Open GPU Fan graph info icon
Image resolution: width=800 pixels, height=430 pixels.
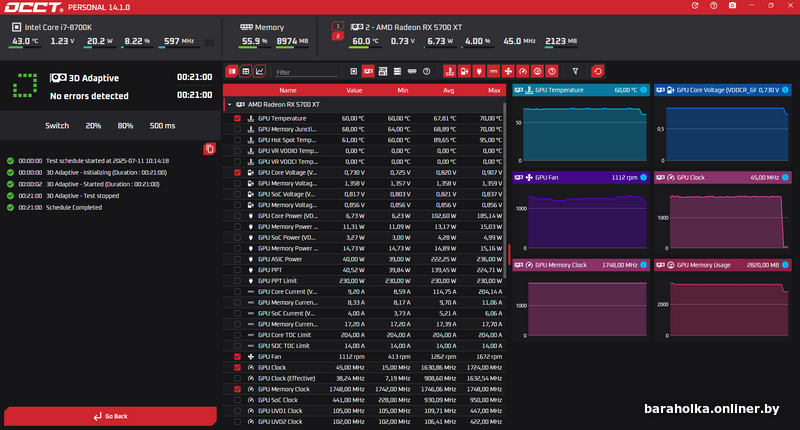(x=643, y=178)
